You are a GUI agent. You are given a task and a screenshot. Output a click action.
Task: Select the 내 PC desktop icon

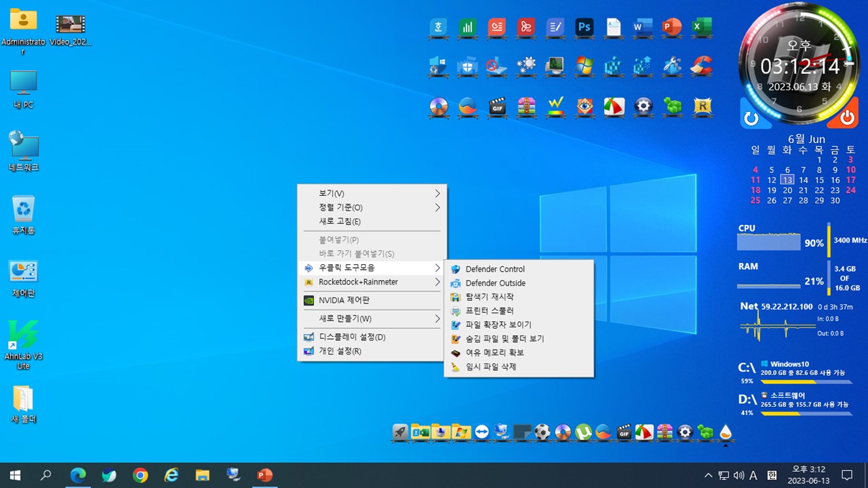click(23, 89)
